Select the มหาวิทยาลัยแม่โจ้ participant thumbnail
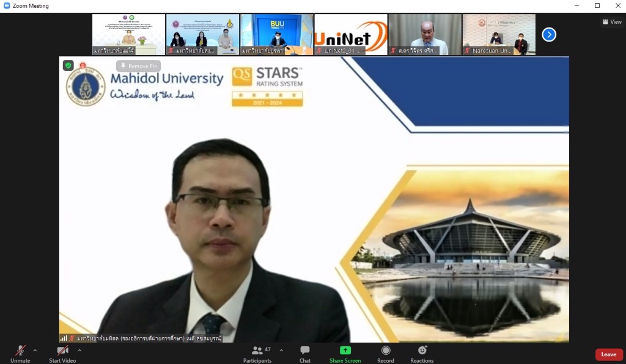The image size is (626, 364). coord(128,34)
